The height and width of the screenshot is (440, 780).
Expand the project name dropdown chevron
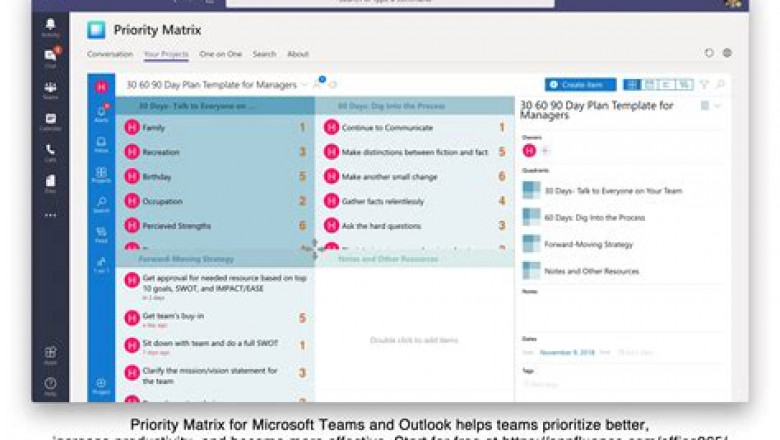(x=304, y=85)
